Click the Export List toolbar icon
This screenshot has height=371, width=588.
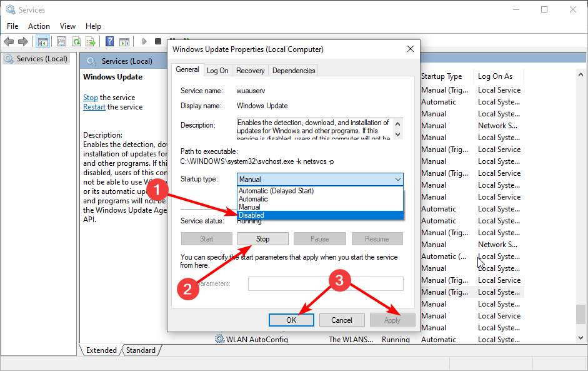91,41
